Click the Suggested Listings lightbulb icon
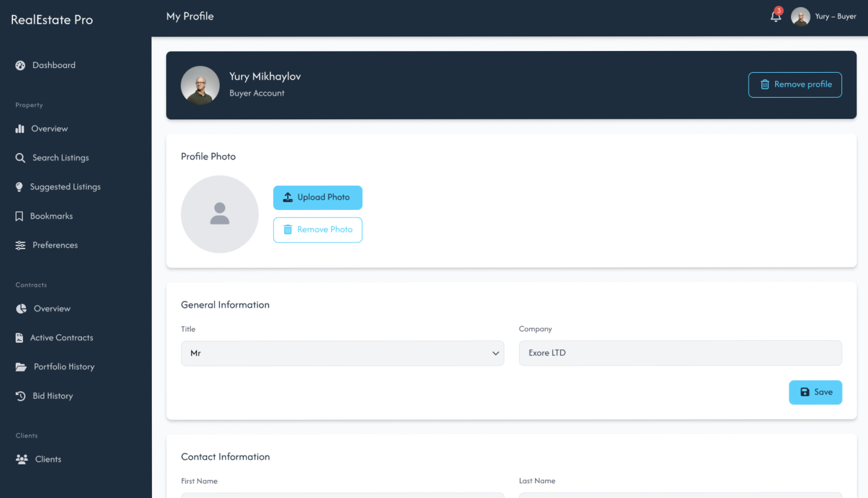Image resolution: width=868 pixels, height=498 pixels. point(19,187)
